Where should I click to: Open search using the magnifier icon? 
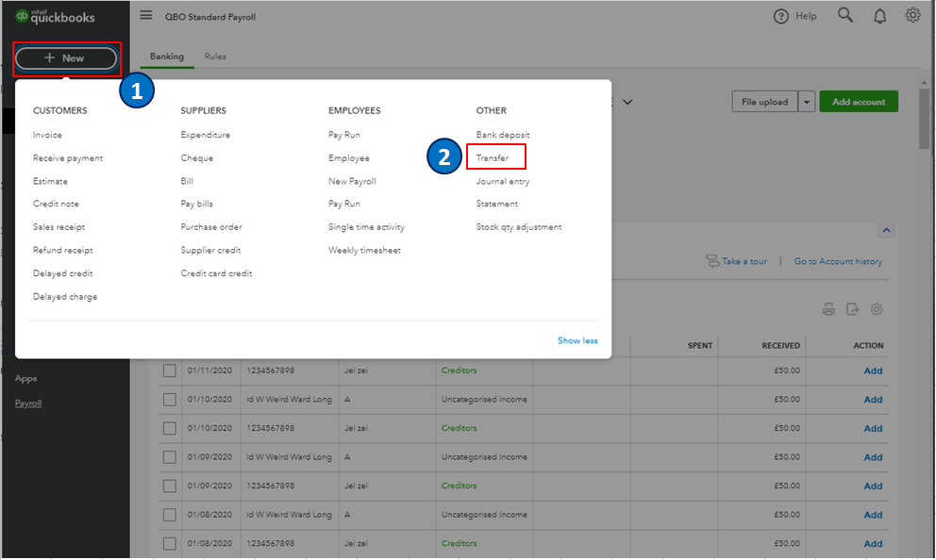click(845, 15)
